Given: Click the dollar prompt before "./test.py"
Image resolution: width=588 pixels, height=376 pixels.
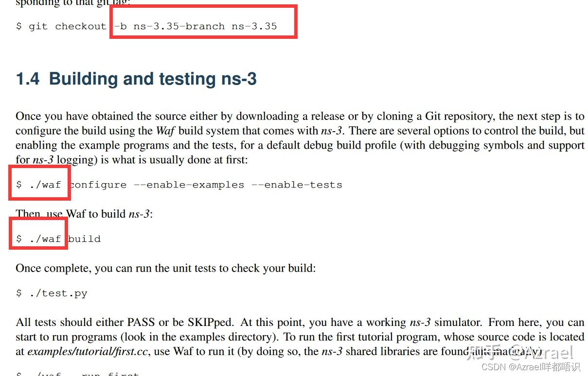Looking at the screenshot, I should [19, 293].
